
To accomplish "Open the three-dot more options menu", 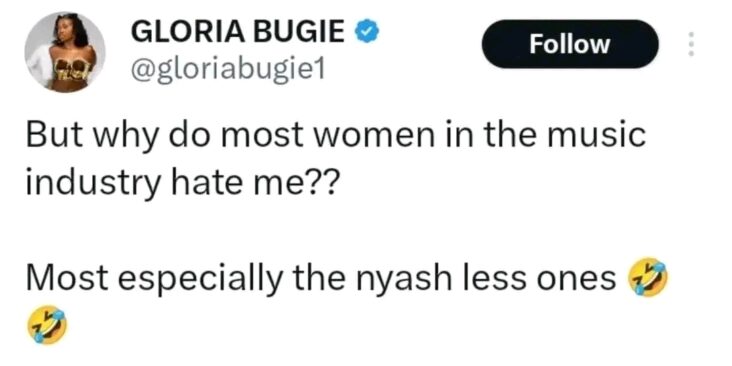I will (691, 44).
